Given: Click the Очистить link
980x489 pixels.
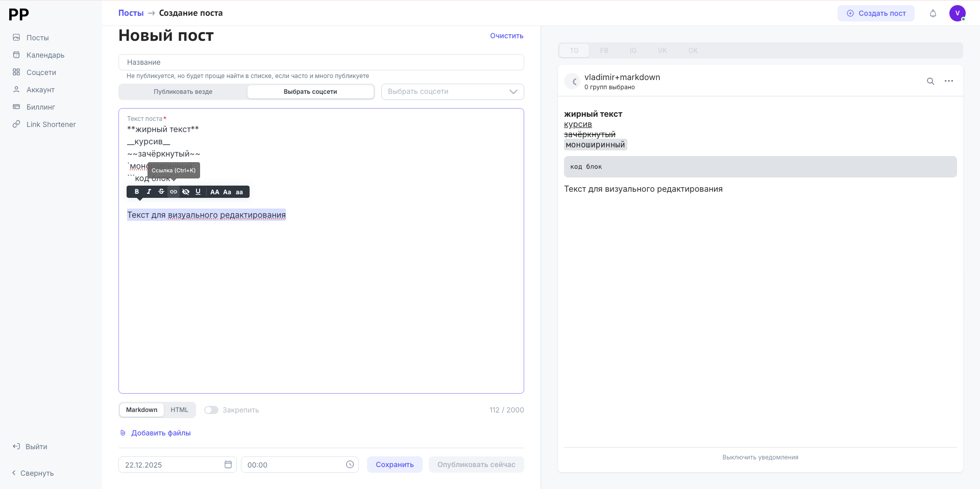Looking at the screenshot, I should tap(506, 36).
